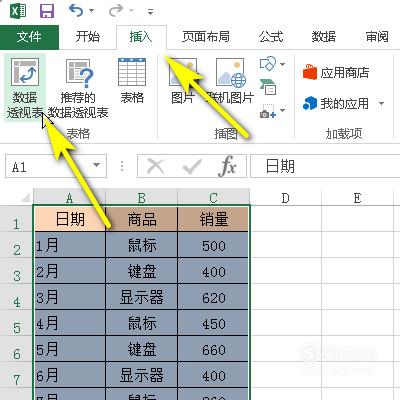Insert SmartArt graphic icon
This screenshot has width=400, height=400.
268,87
